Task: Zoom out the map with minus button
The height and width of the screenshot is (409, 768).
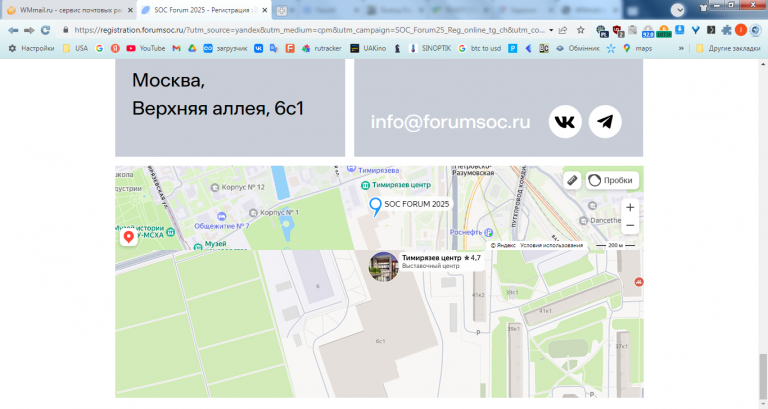Action: [x=630, y=225]
